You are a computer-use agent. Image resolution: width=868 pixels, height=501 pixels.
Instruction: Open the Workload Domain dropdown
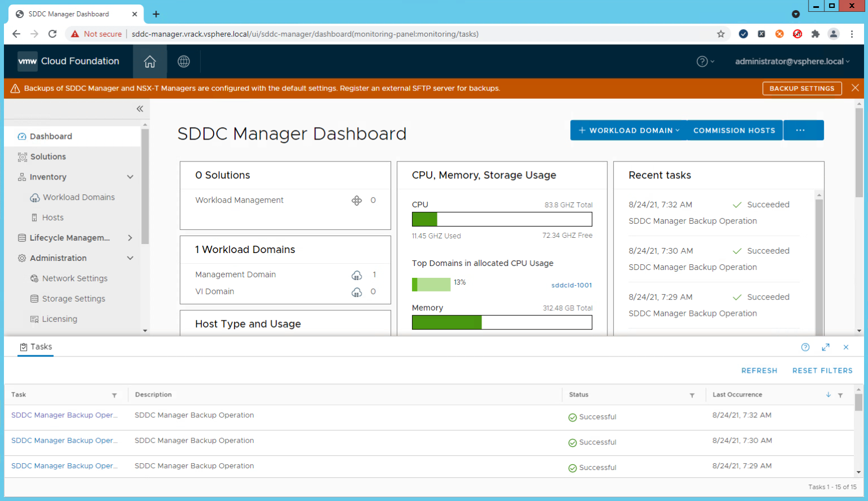pos(628,130)
